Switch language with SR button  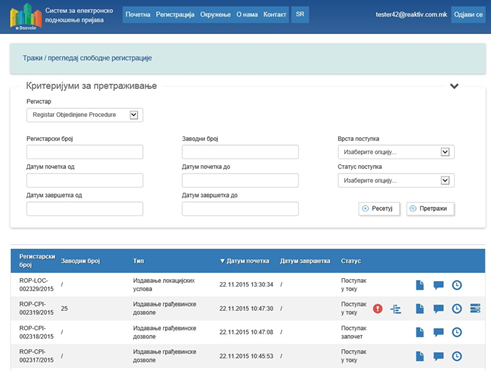(300, 15)
